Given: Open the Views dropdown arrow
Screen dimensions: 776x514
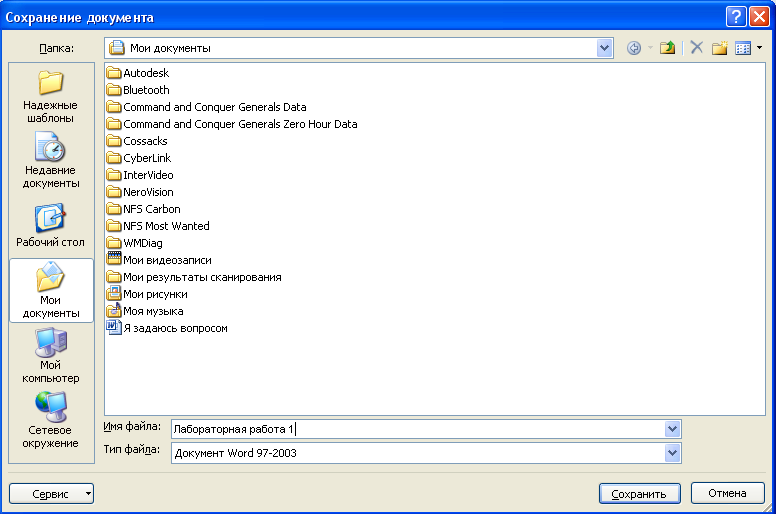Looking at the screenshot, I should click(x=760, y=48).
